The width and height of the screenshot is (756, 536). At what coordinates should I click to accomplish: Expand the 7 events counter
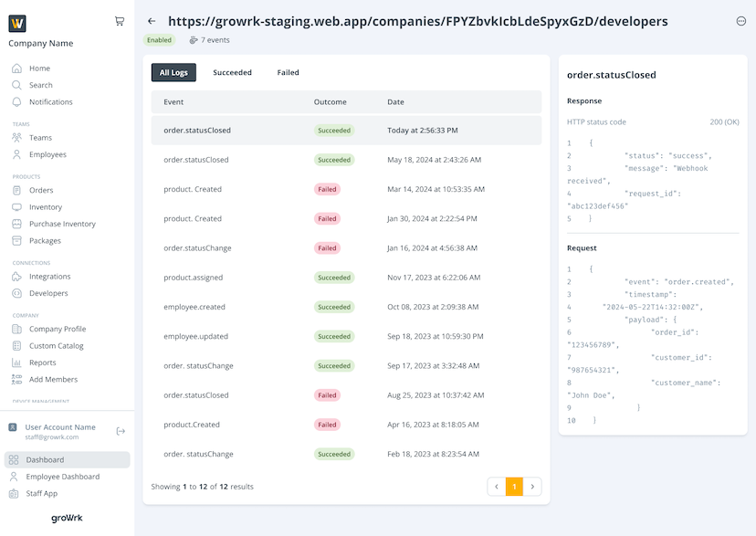pos(212,39)
